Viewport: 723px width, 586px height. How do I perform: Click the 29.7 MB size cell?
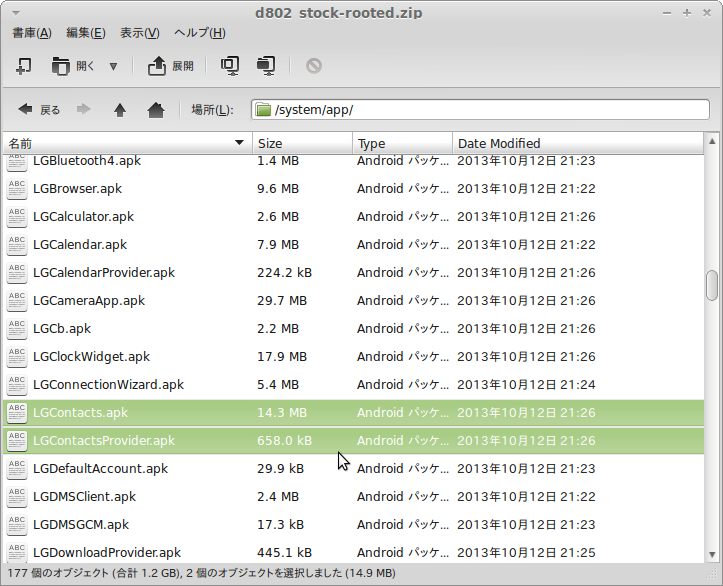coord(282,301)
